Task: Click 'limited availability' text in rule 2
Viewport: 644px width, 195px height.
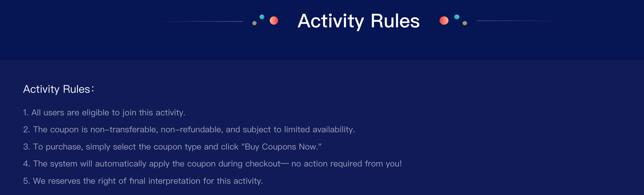Action: (319, 130)
